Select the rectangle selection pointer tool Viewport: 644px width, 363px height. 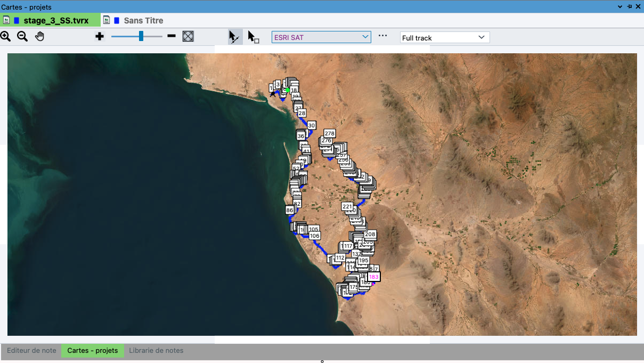[x=253, y=37]
